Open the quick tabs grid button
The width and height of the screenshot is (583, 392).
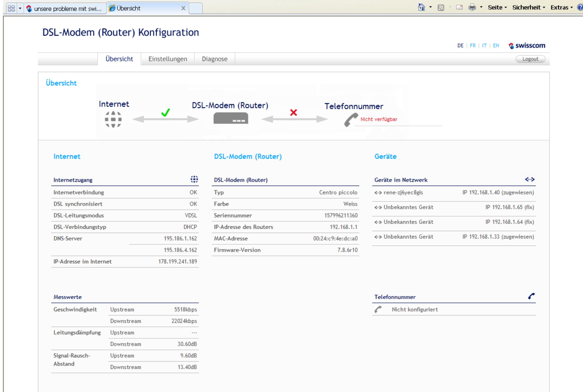coord(11,8)
